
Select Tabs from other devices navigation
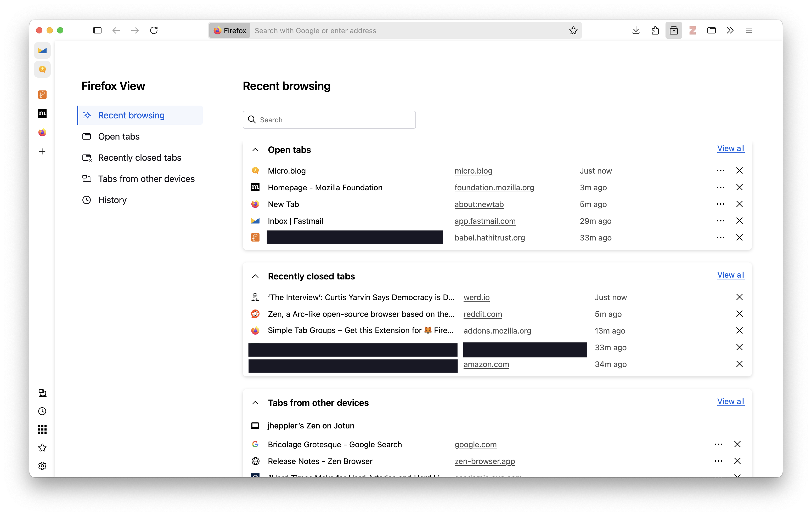[140, 179]
